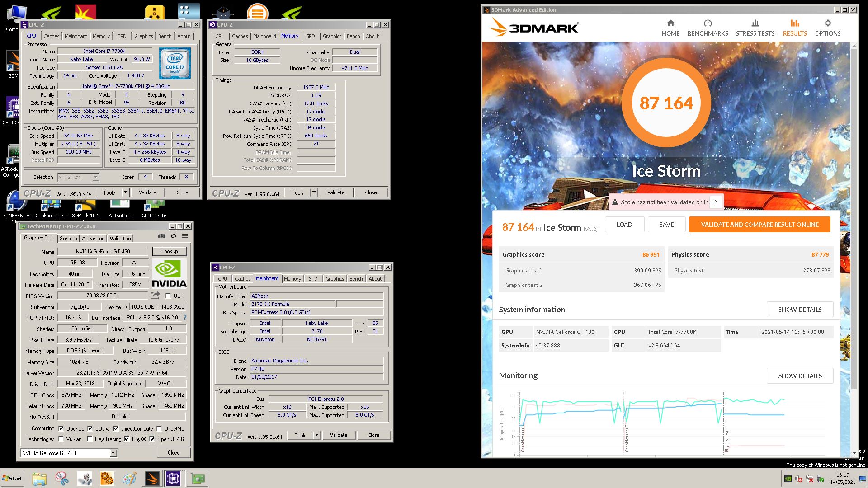Click the About tab in CPU-Z CPU window
868x488 pixels.
click(184, 36)
